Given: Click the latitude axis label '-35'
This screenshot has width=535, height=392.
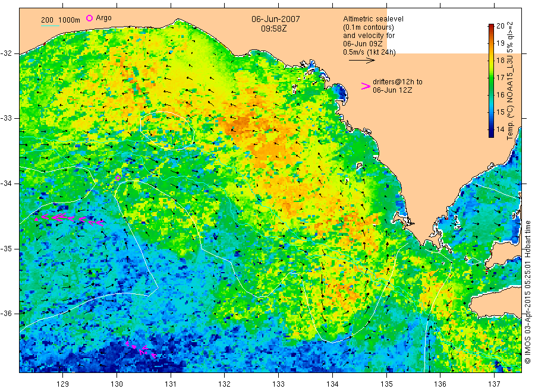Looking at the screenshot, I should (6, 248).
